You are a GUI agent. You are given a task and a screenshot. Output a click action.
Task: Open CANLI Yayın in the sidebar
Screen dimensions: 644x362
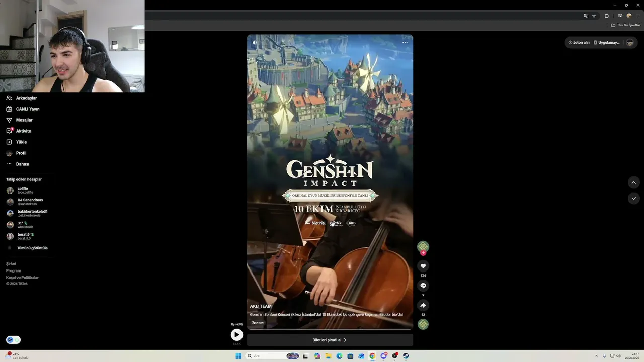coord(23,109)
